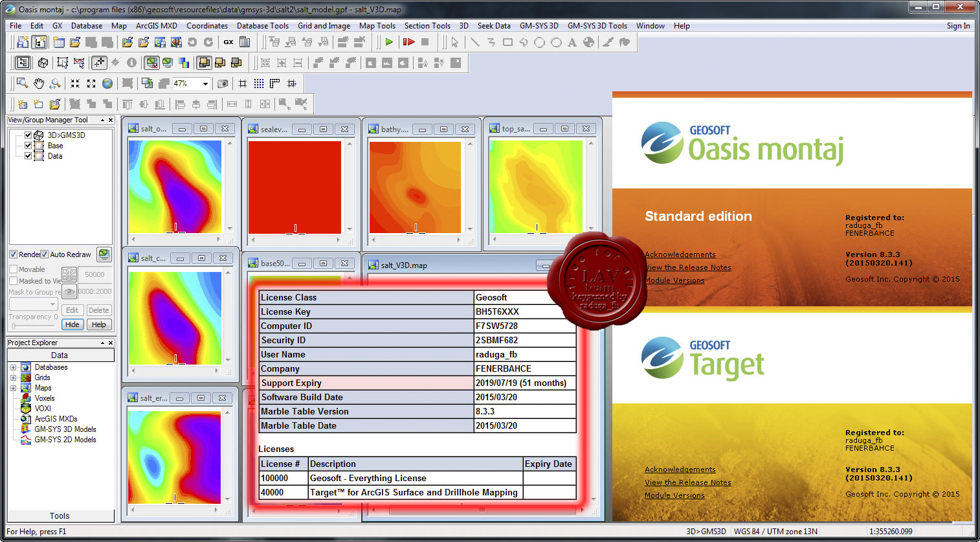Screen dimensions: 980x542
Task: Select the line drawing tool
Action: tap(475, 42)
